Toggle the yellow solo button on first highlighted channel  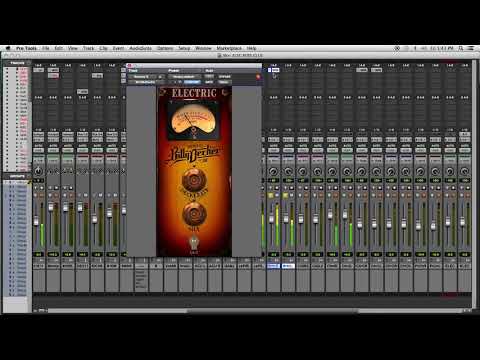[x=271, y=195]
